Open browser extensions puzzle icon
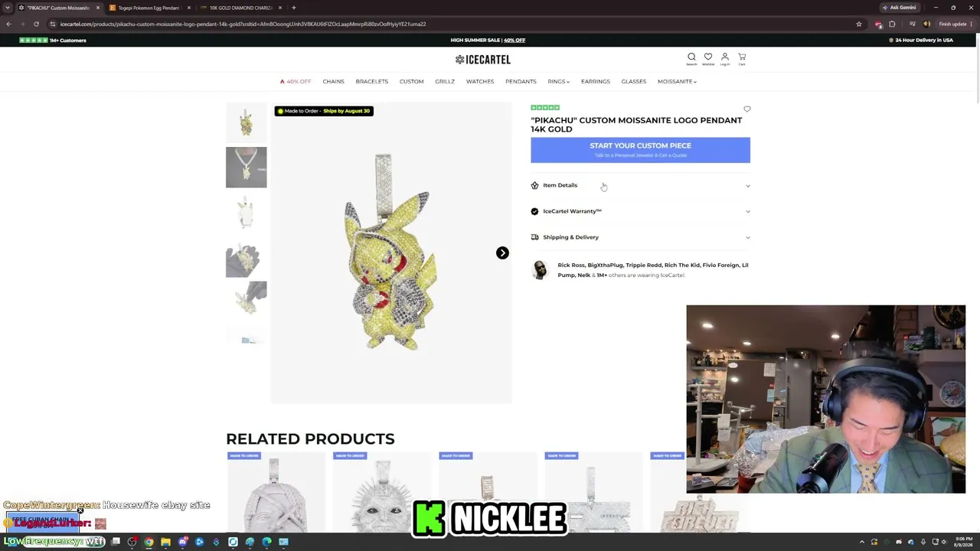This screenshot has width=980, height=551. click(x=892, y=24)
